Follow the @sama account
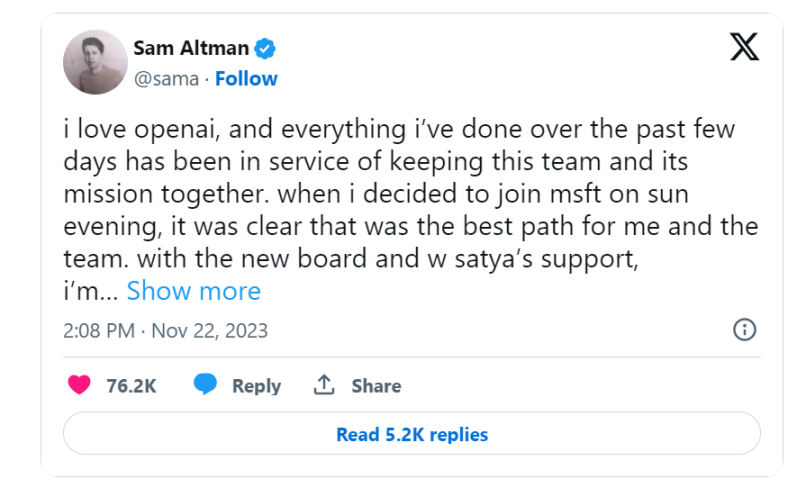The height and width of the screenshot is (497, 797). point(246,78)
